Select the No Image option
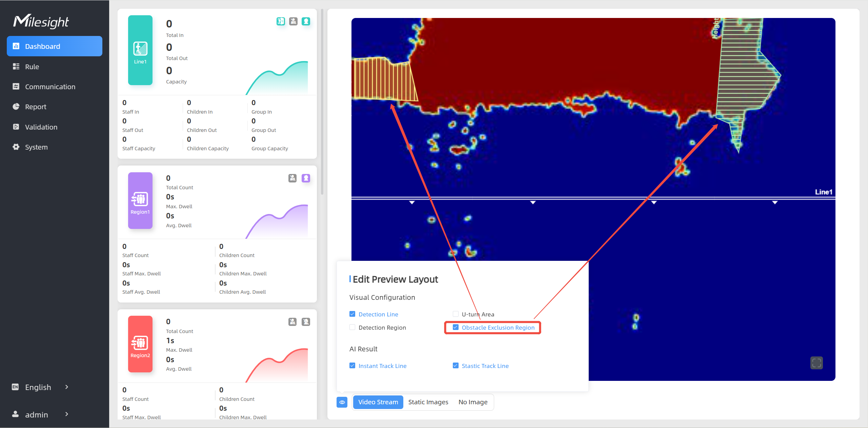Viewport: 868px width, 428px height. click(x=473, y=402)
